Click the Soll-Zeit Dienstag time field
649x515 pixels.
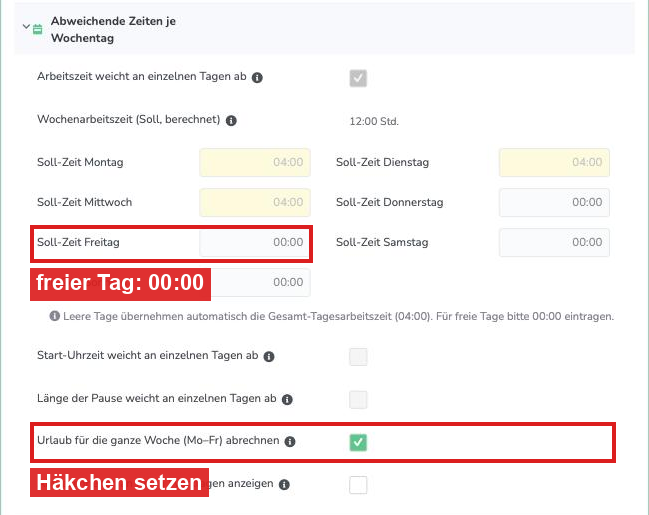[x=554, y=162]
